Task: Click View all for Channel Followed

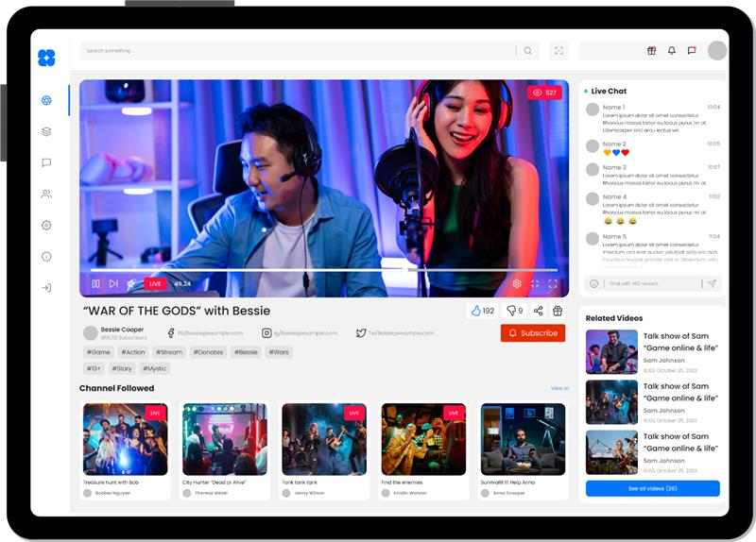Action: [559, 388]
